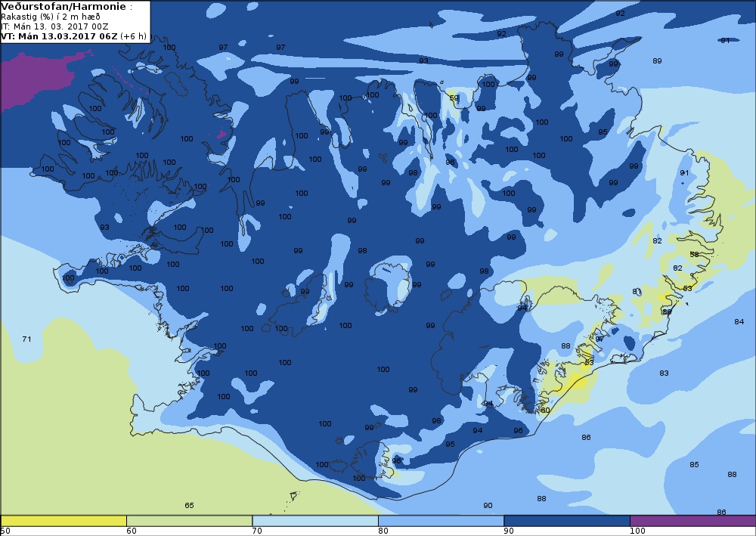
Task: Click the humidity value 65 on the map
Action: 189,505
